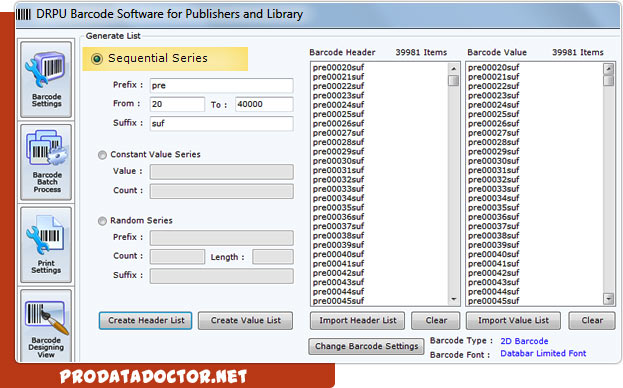This screenshot has height=388, width=623.
Task: Click the barcode logo in title bar
Action: 23,14
